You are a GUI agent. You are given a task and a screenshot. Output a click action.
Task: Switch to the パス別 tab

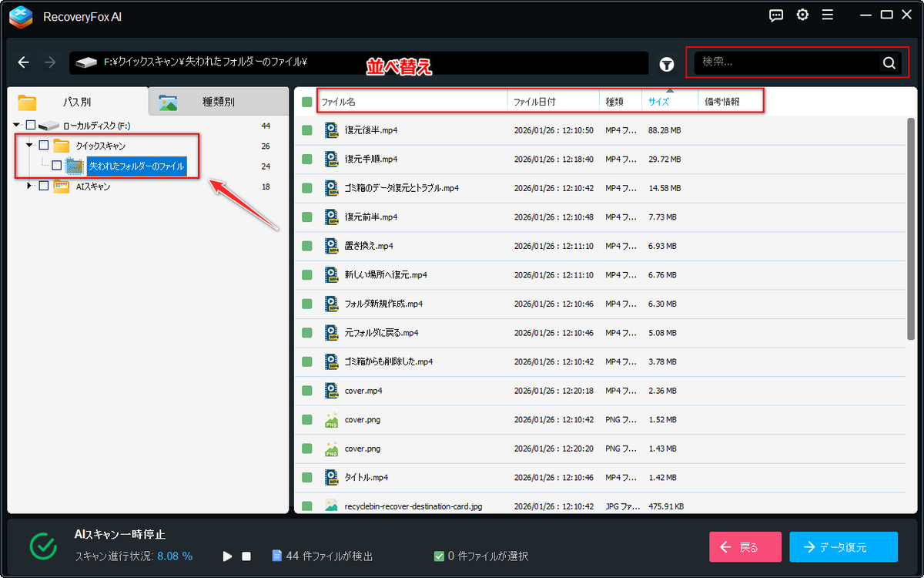(x=77, y=102)
